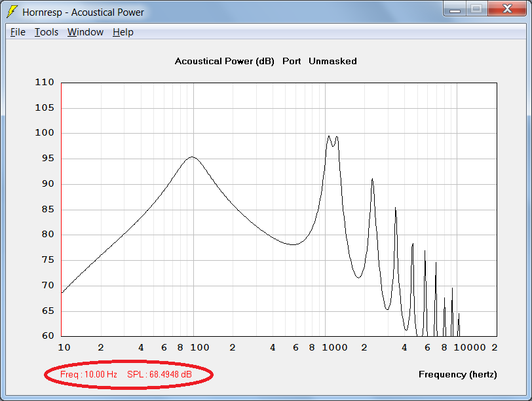The image size is (532, 401).
Task: Click the Unmasked label in chart title
Action: click(333, 62)
